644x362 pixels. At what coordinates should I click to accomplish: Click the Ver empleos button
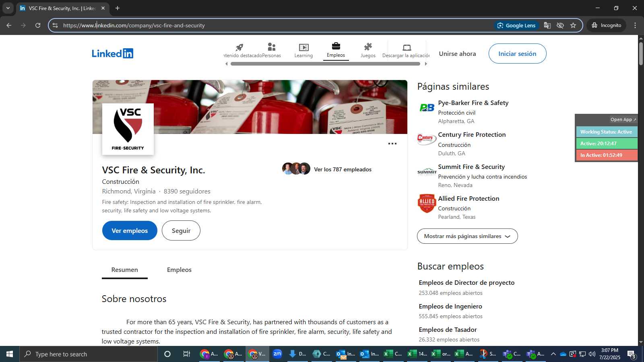click(x=130, y=230)
